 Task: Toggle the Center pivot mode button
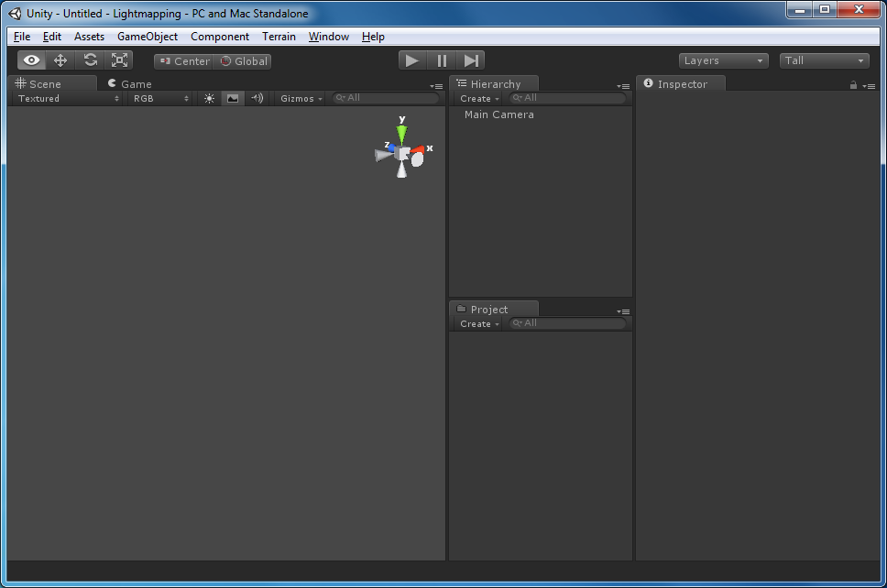point(184,61)
